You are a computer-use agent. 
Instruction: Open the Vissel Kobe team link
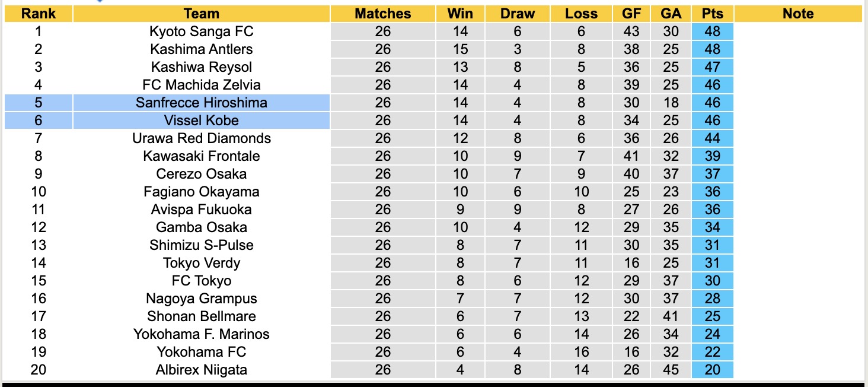point(202,120)
